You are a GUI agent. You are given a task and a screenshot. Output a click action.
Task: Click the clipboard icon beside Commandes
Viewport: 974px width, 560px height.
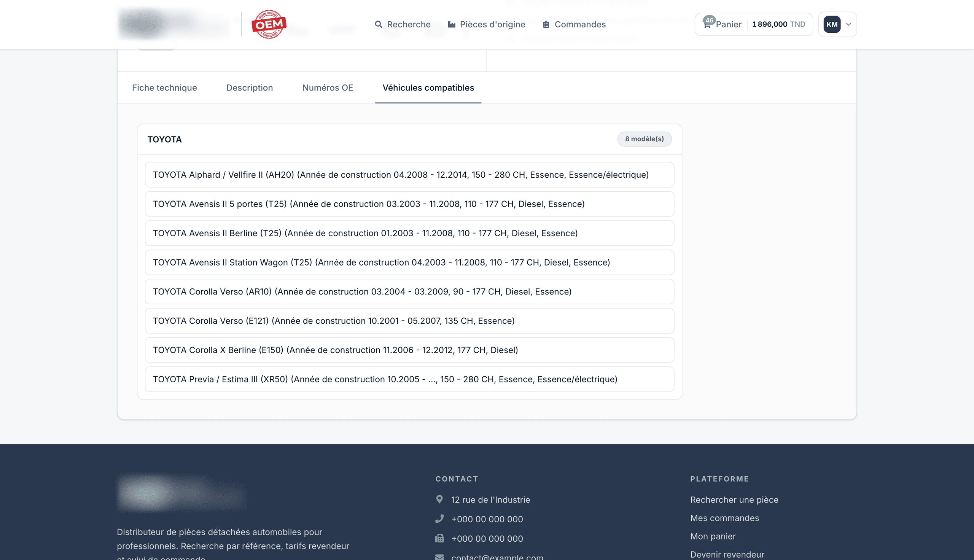(546, 24)
